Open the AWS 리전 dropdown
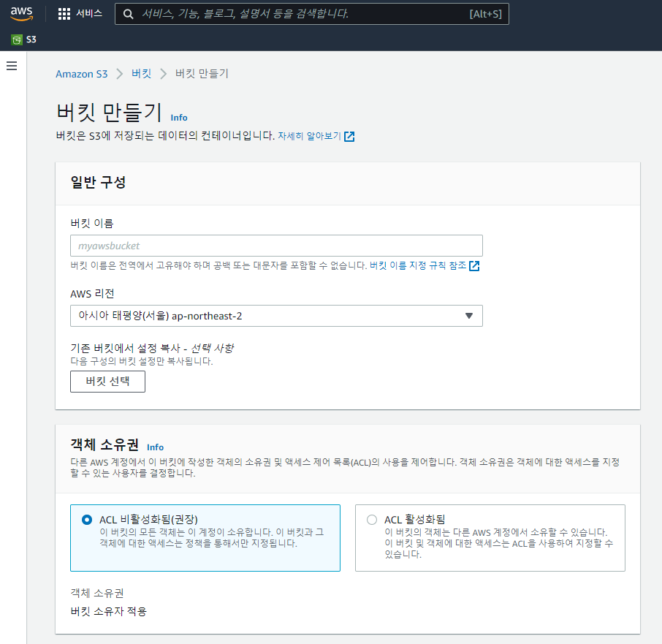The width and height of the screenshot is (662, 644). [276, 316]
